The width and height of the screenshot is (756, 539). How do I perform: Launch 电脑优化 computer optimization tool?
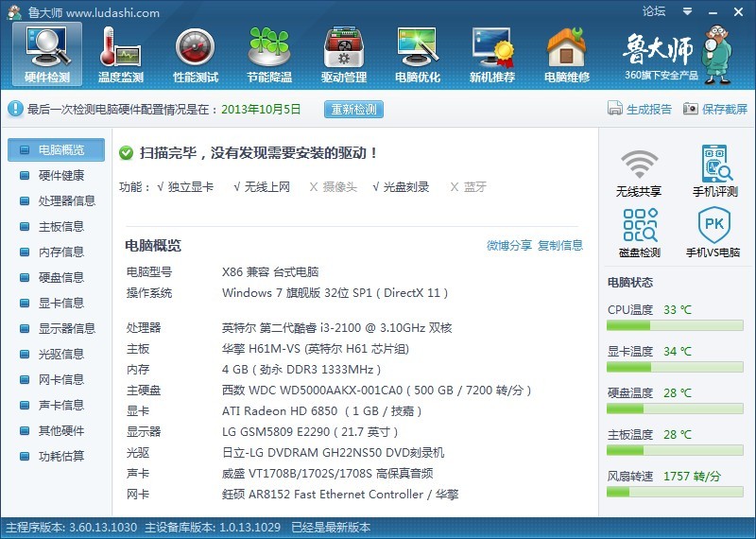[x=418, y=53]
